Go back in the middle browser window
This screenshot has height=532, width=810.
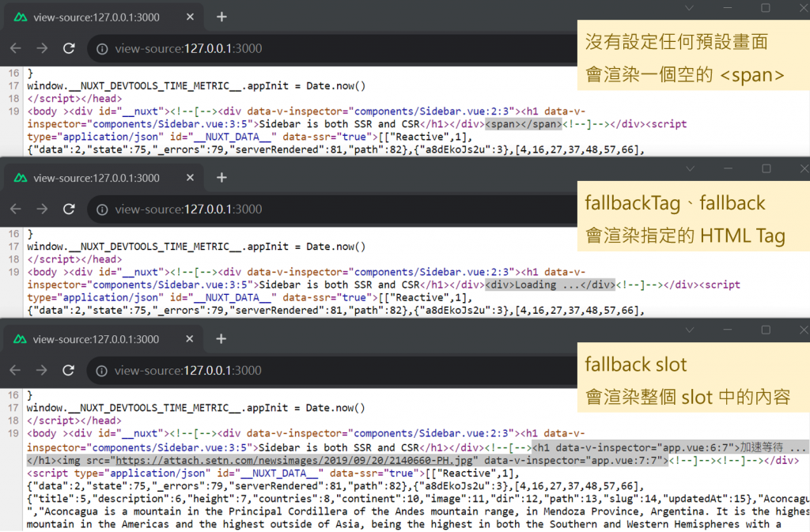(x=16, y=209)
